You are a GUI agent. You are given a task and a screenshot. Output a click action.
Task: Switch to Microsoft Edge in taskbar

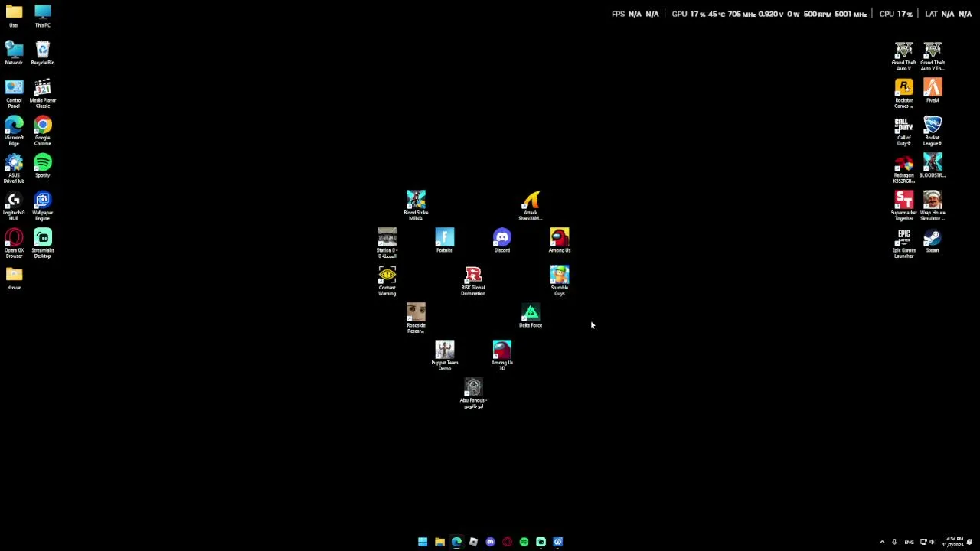pos(456,542)
